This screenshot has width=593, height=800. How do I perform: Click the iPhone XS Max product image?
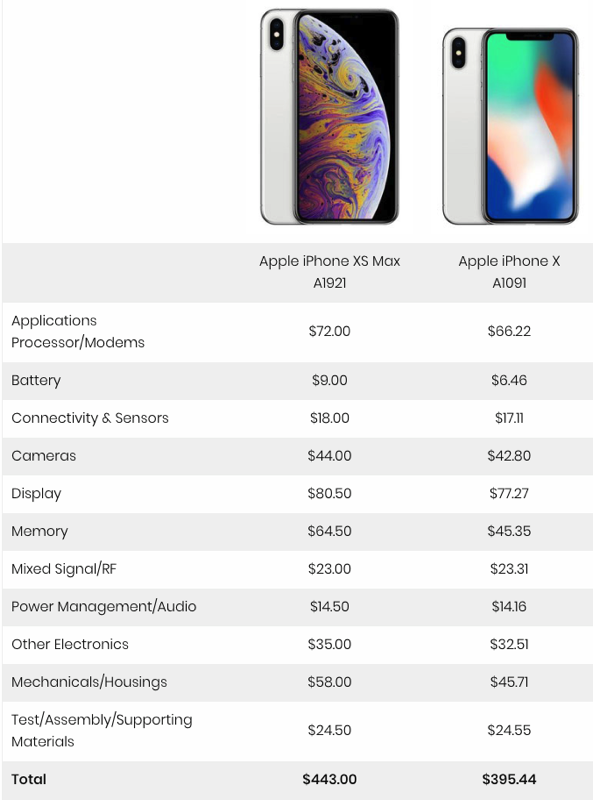329,117
